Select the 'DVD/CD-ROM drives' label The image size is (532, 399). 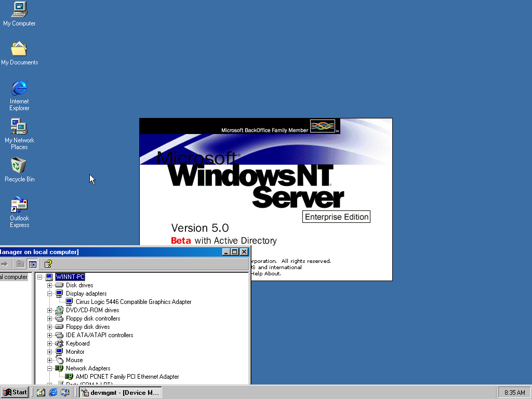(x=92, y=310)
